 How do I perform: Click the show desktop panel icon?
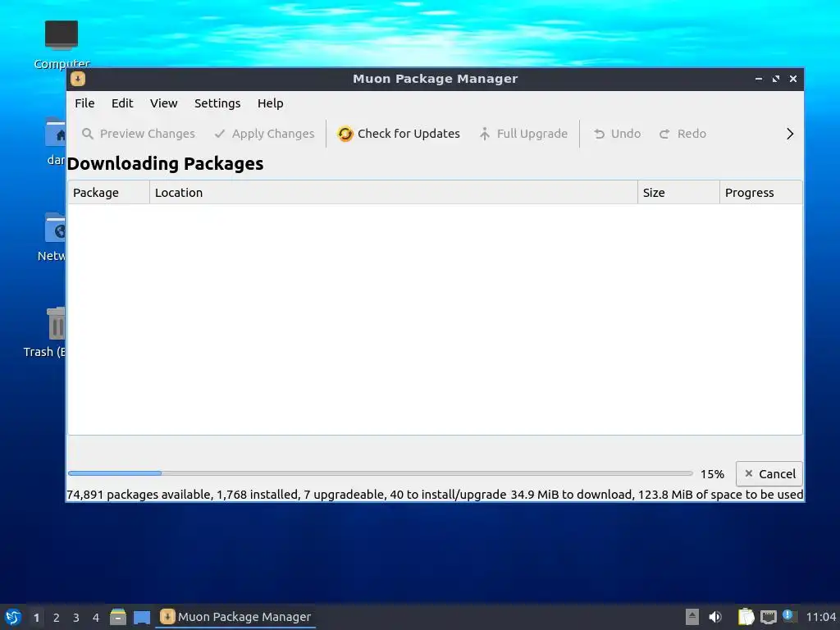click(142, 617)
